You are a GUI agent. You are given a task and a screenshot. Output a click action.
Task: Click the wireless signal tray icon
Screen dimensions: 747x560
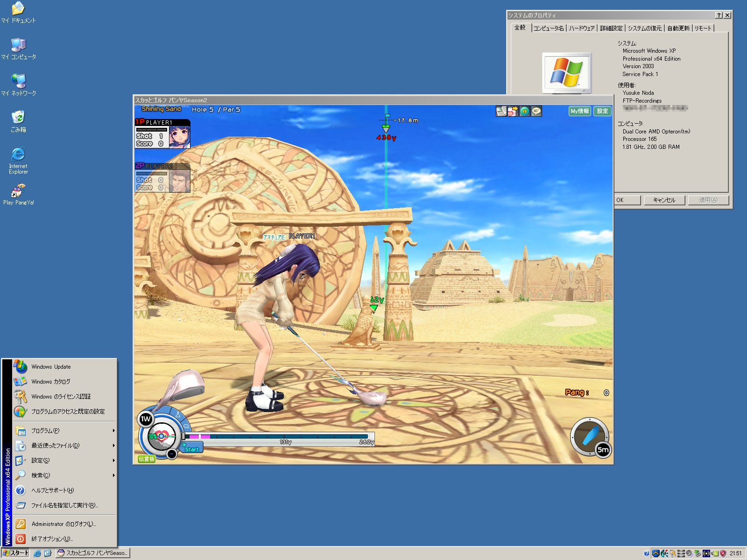tap(706, 553)
